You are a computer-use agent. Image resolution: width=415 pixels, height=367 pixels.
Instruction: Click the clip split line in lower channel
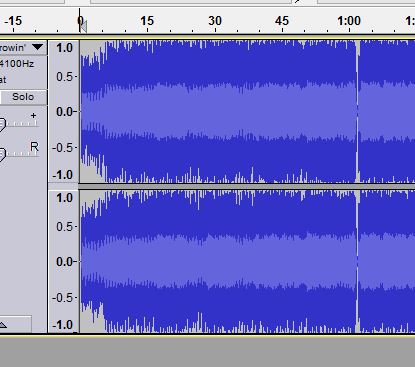pos(358,261)
